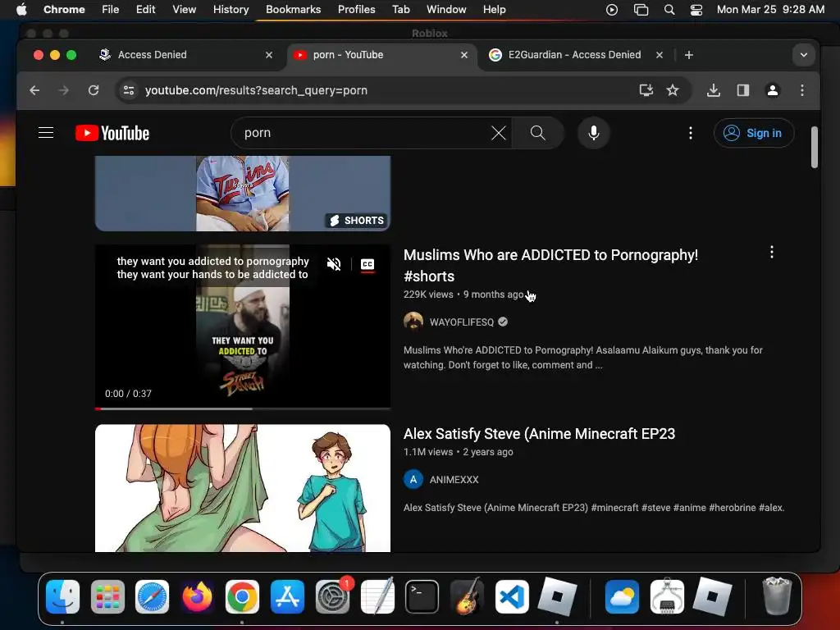Close the porn - YouTube tab

coord(464,55)
